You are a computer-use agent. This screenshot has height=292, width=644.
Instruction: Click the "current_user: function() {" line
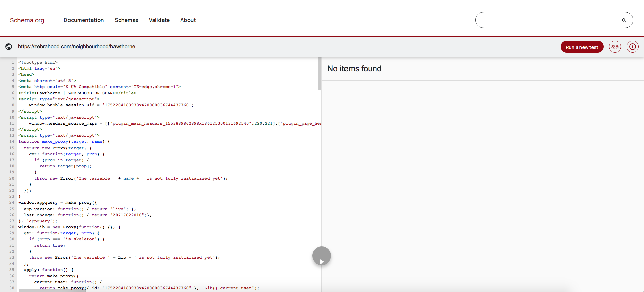(68, 282)
